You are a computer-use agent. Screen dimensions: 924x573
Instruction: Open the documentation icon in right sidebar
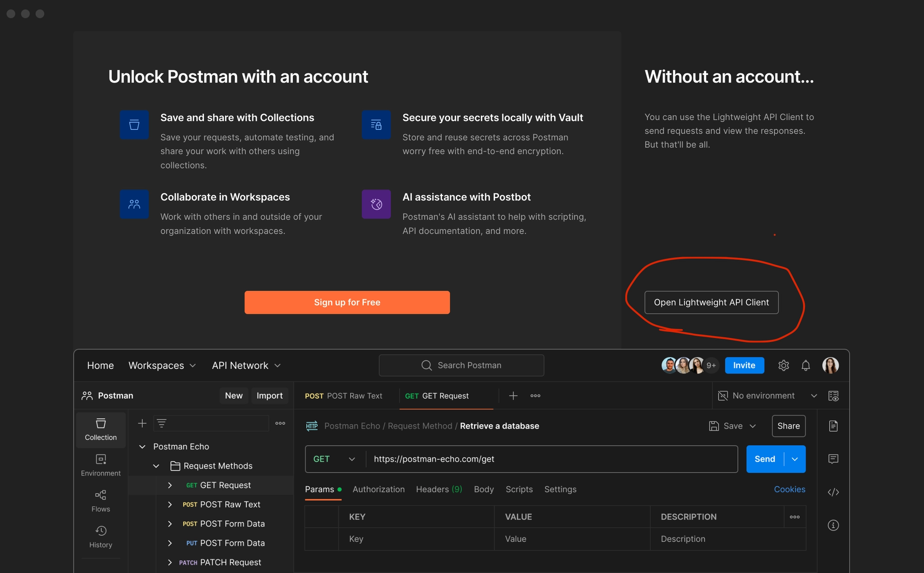[x=833, y=426]
